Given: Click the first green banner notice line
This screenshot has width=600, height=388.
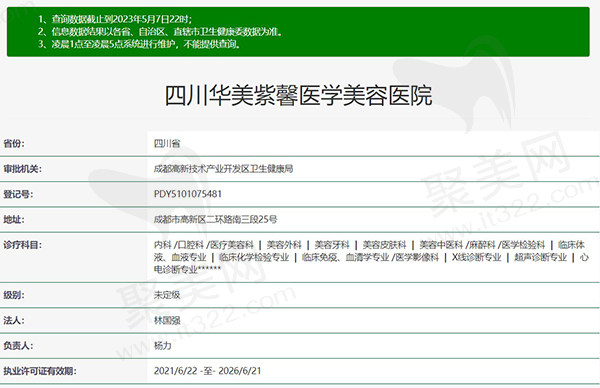Looking at the screenshot, I should 115,19.
